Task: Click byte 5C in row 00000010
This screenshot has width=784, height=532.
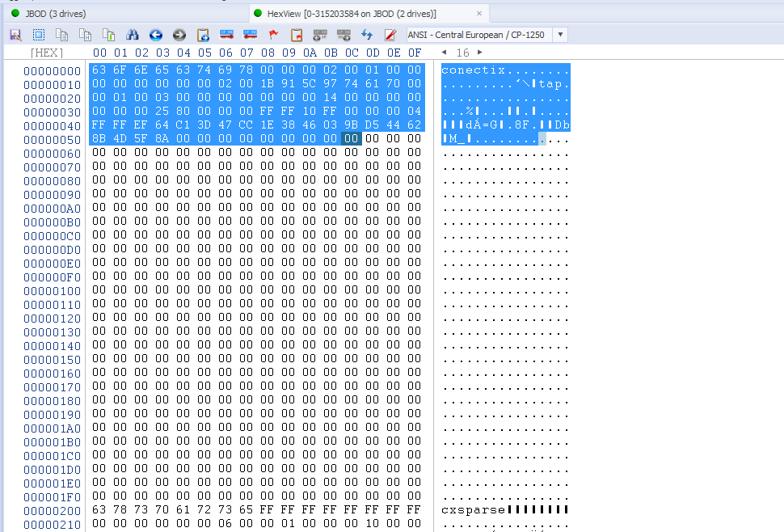Action: (x=310, y=83)
